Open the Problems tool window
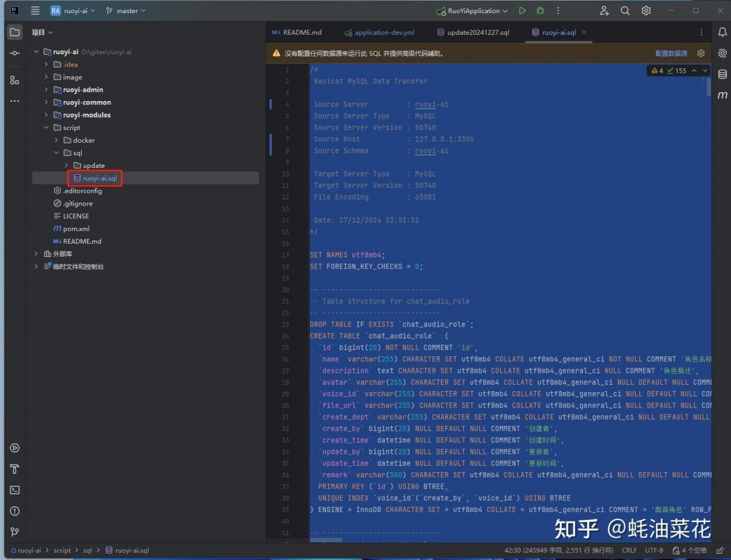731x560 pixels. coord(15,511)
